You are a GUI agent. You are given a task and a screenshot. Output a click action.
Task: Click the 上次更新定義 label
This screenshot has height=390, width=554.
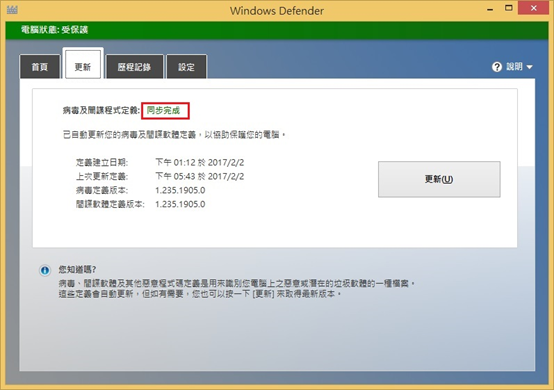(x=102, y=176)
